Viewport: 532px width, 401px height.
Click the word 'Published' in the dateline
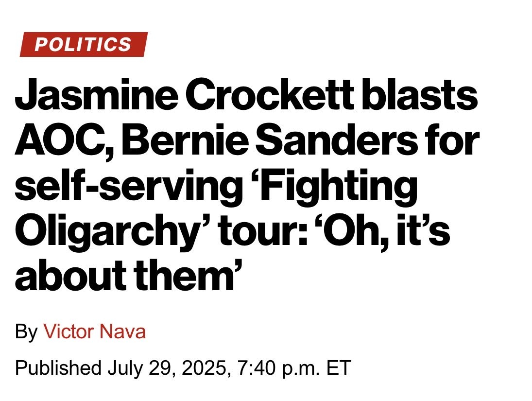tap(58, 367)
